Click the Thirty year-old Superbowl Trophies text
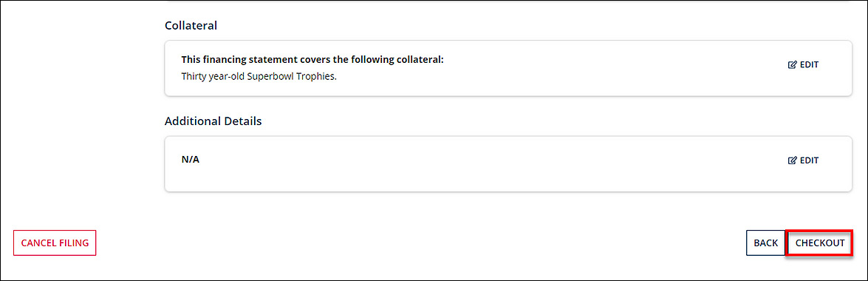Screen dimensions: 868x281 259,76
